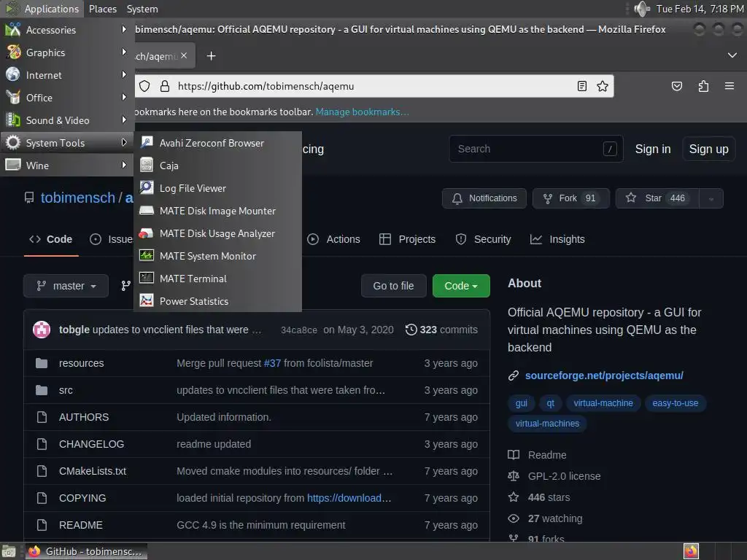
Task: Open MATE Terminal
Action: click(217, 279)
